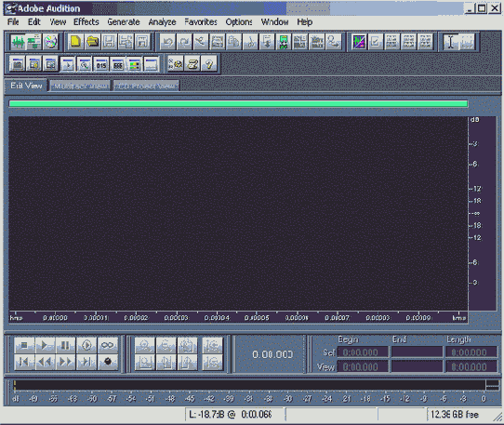Open the File menu
Viewport: 504px width, 425px height.
[13, 22]
